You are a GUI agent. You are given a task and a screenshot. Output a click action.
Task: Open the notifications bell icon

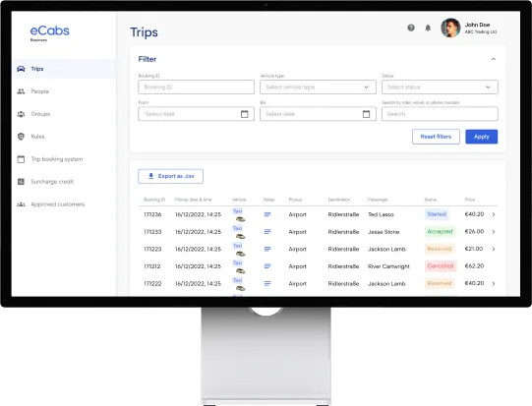pos(428,28)
